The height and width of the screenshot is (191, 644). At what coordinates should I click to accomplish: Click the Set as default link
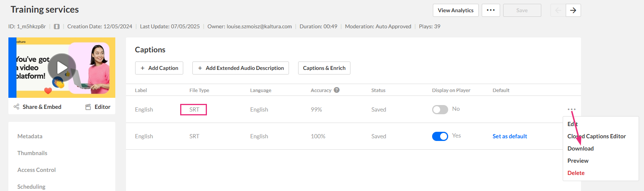tap(510, 136)
